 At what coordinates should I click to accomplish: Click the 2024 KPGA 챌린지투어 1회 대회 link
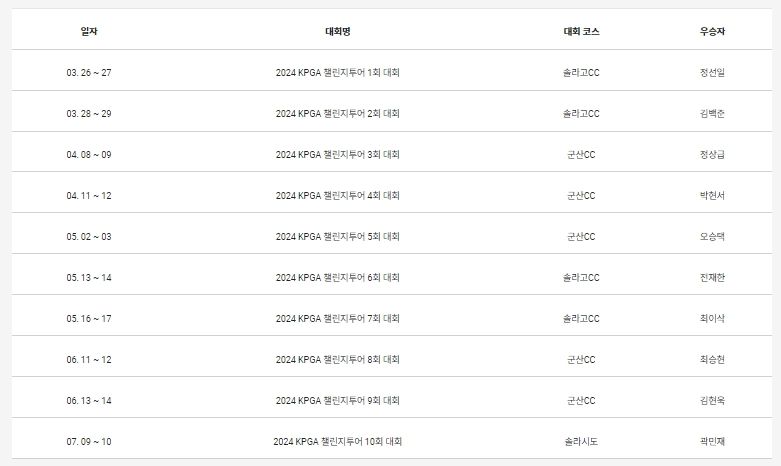pyautogui.click(x=337, y=72)
